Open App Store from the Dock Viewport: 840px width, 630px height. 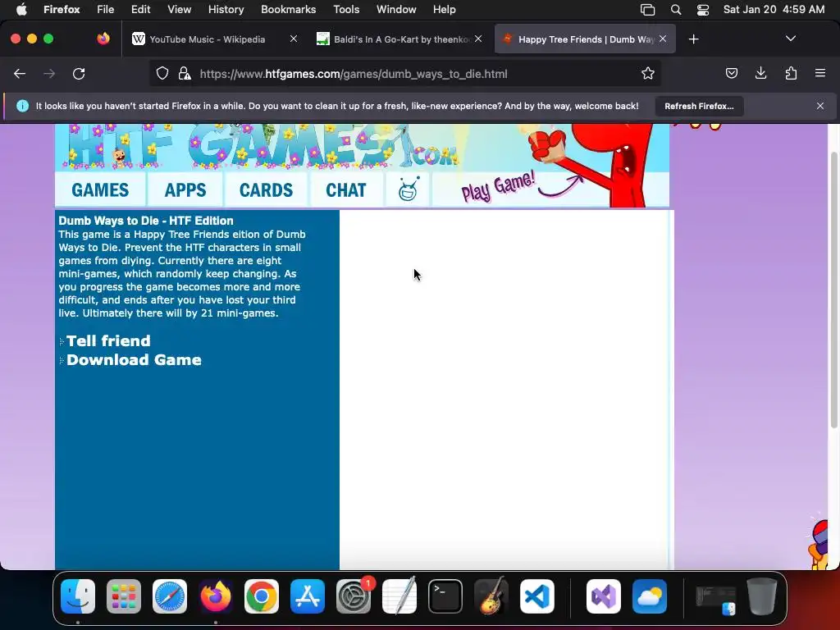coord(308,596)
